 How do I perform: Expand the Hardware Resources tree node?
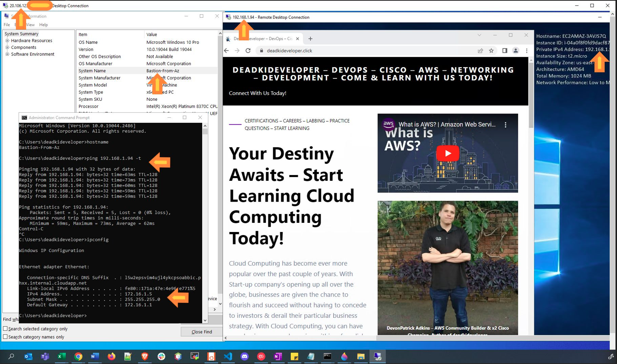coord(7,41)
